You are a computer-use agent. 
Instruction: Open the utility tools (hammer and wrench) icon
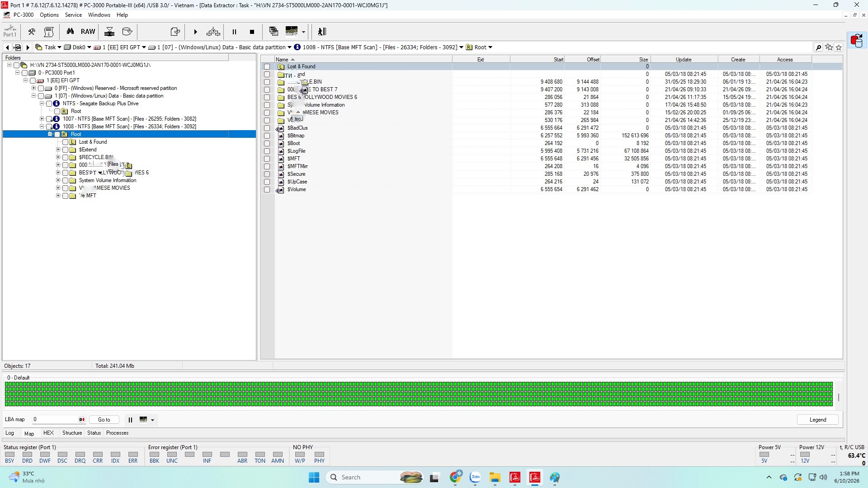tap(32, 32)
